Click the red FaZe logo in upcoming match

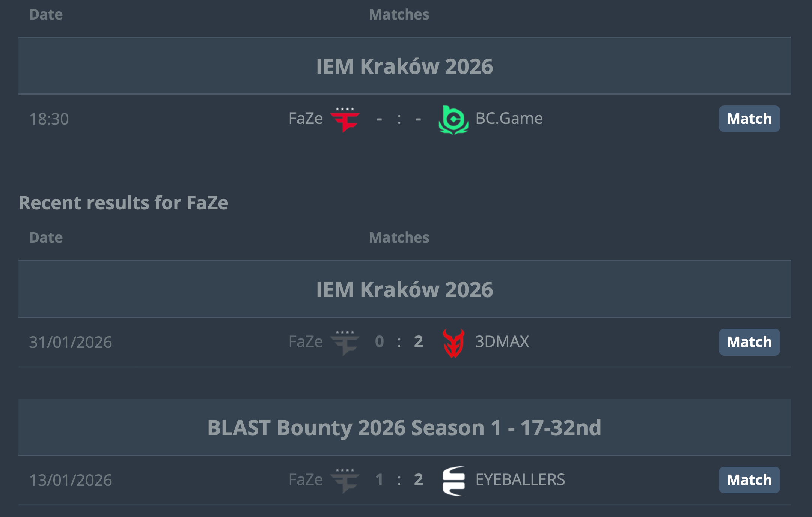coord(345,119)
